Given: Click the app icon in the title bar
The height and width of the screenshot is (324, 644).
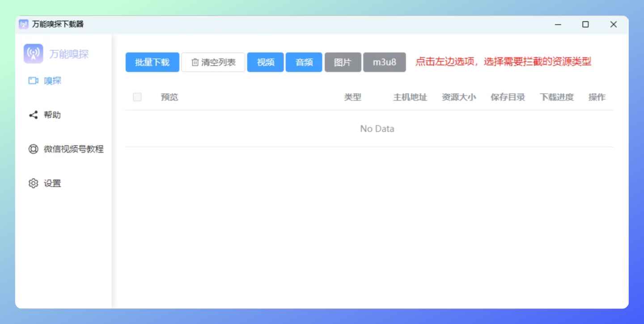Looking at the screenshot, I should 23,24.
